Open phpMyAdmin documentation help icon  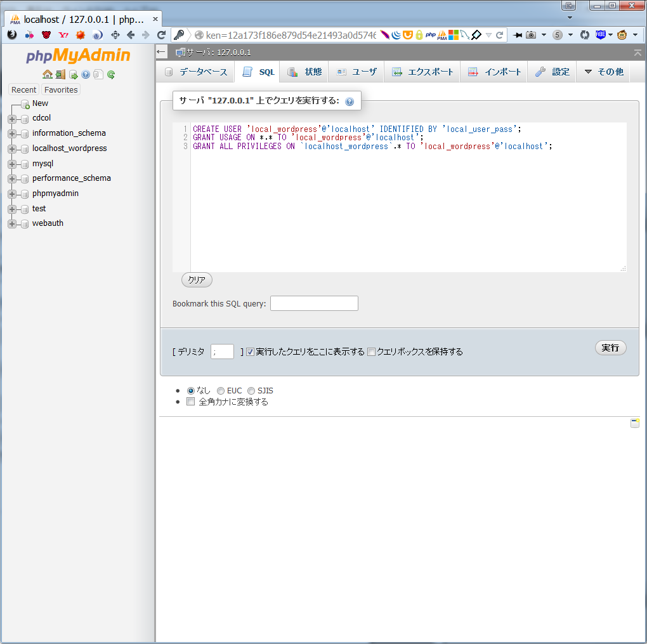[x=86, y=74]
